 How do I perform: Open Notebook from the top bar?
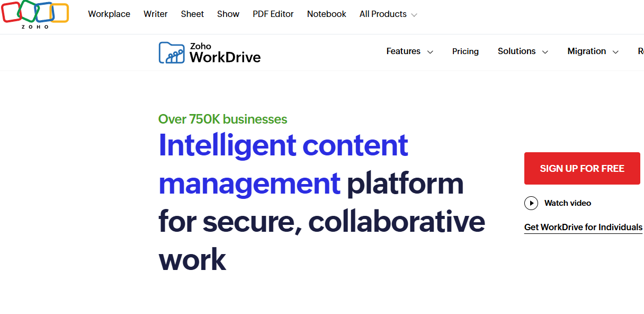327,14
